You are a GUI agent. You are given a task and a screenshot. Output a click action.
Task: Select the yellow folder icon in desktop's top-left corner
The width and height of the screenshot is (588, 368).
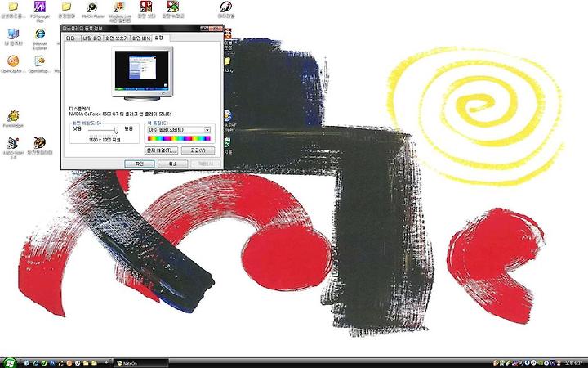point(13,7)
